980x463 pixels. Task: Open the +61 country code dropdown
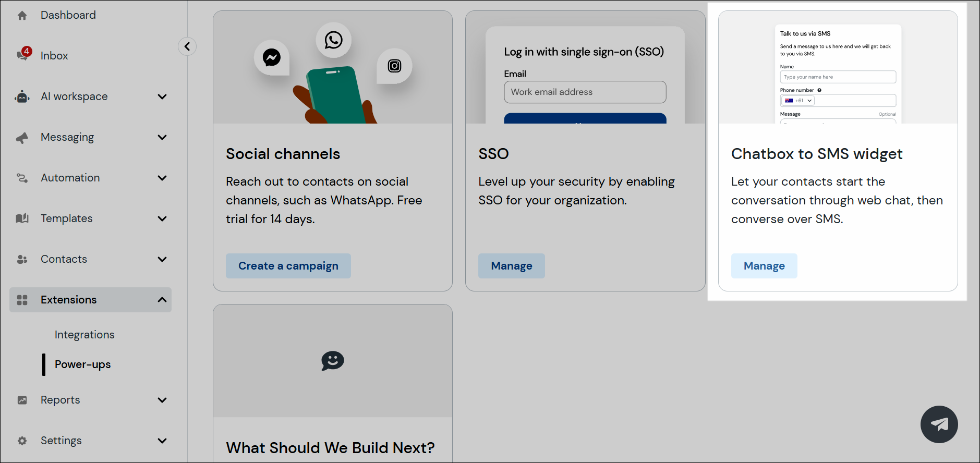coord(798,101)
